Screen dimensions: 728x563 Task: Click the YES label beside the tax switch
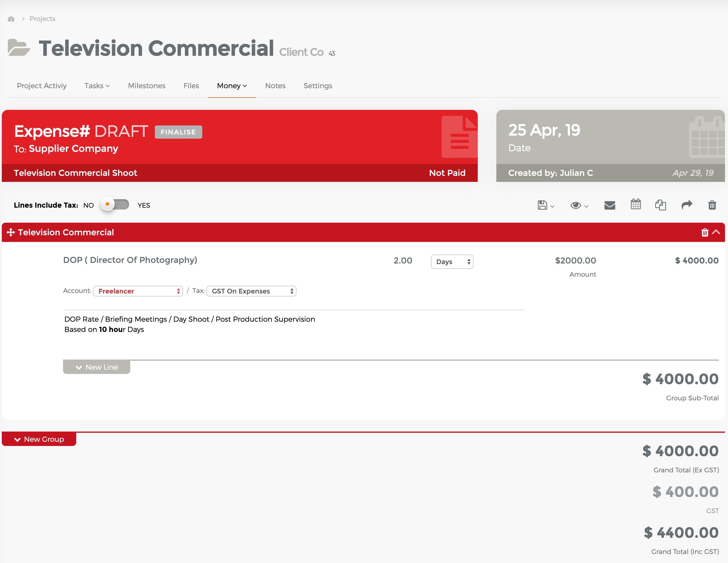click(x=144, y=205)
